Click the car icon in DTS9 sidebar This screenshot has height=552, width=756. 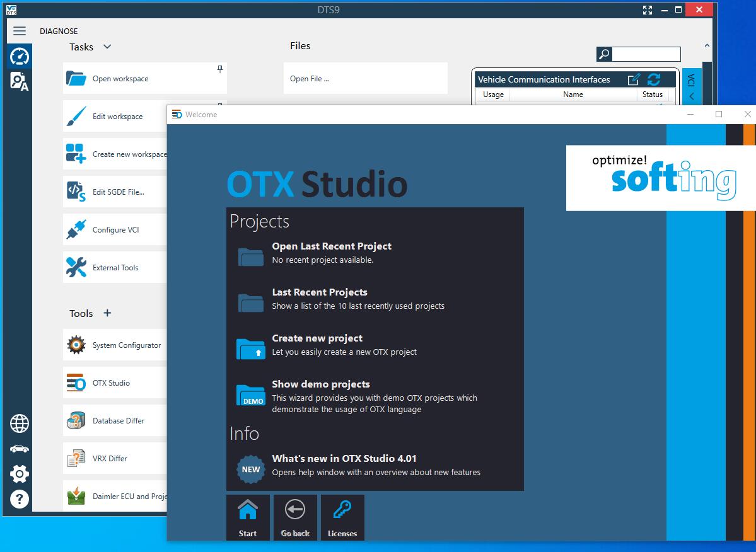pyautogui.click(x=20, y=449)
